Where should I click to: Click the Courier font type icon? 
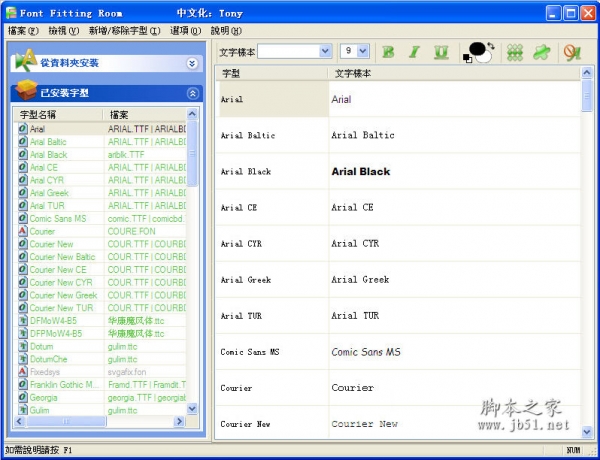[x=23, y=231]
